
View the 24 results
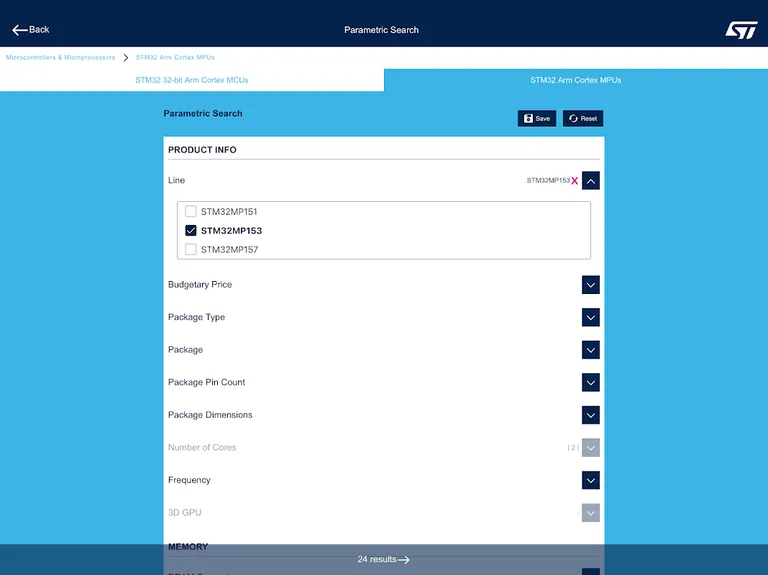tap(384, 560)
